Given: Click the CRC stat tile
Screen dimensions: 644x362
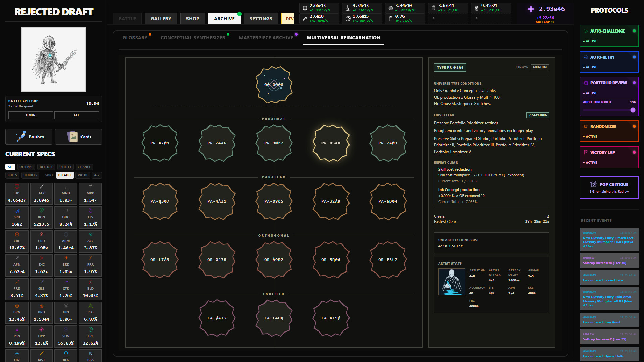Looking at the screenshot, I should (x=17, y=241).
